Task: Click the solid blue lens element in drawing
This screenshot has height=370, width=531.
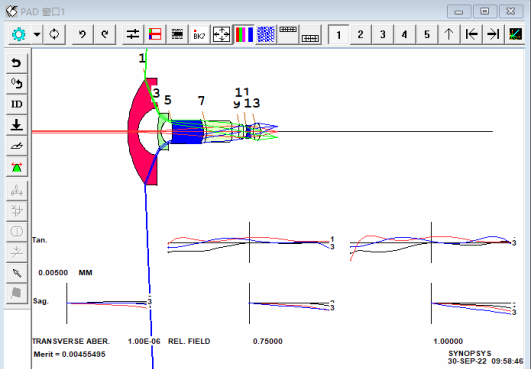Action: click(x=187, y=132)
